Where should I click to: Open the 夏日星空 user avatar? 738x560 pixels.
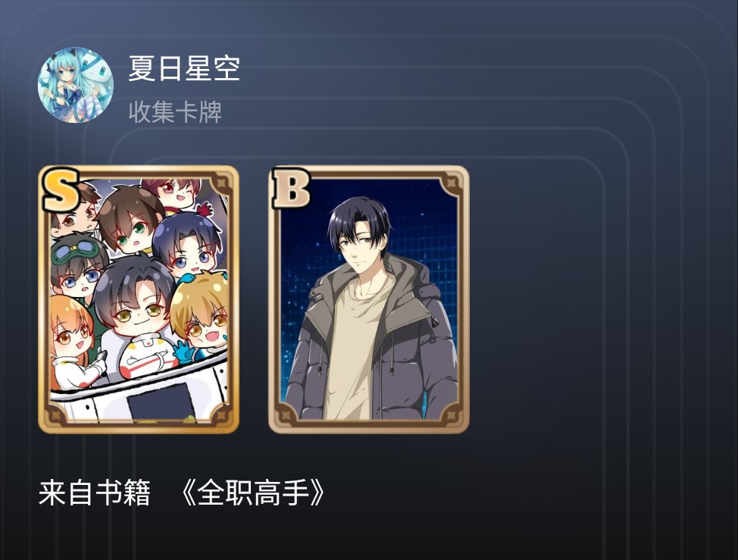click(75, 85)
